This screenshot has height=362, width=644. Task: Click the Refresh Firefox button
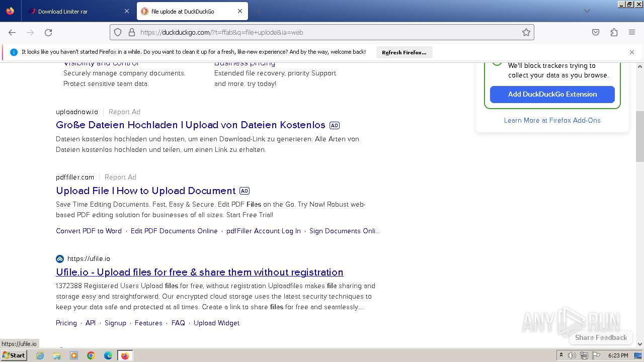[404, 52]
